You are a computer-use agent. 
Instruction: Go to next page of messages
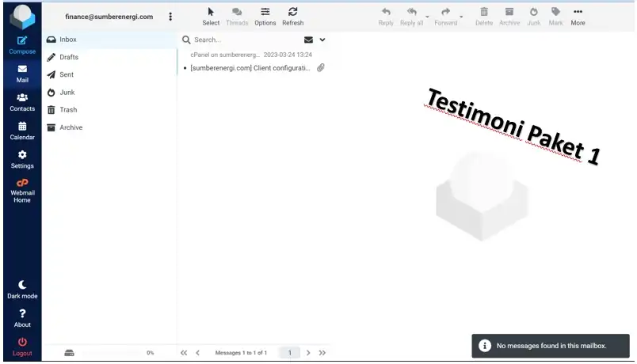[308, 353]
